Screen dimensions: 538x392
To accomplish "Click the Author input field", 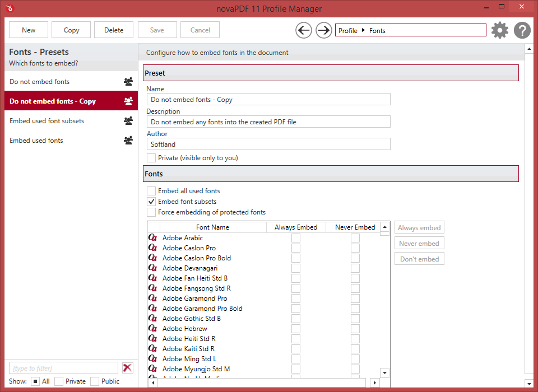I will pos(268,144).
